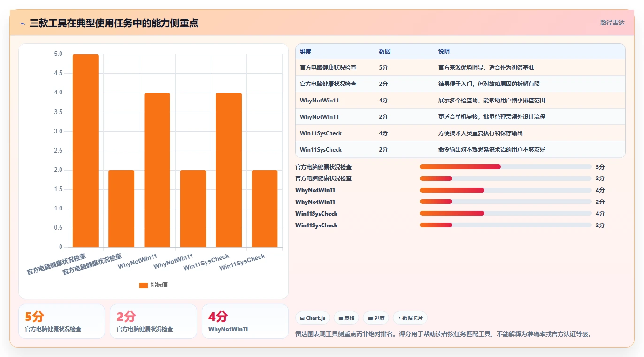644x357 pixels.
Task: Select the 数据卡片 chip
Action: point(410,318)
